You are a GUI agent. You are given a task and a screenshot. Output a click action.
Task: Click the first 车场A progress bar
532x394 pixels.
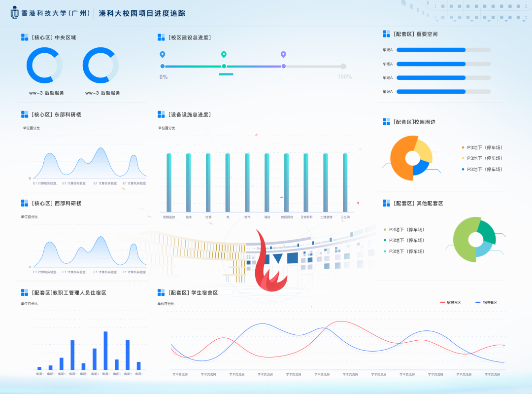(431, 50)
